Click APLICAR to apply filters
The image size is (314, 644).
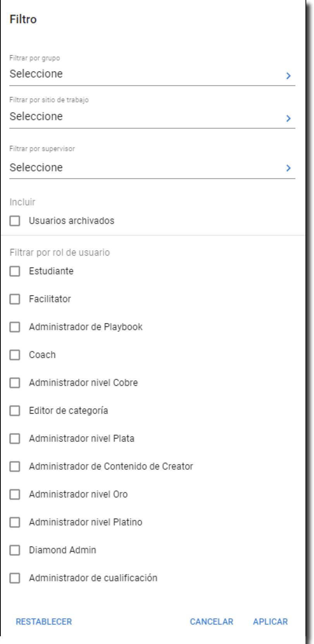[270, 622]
